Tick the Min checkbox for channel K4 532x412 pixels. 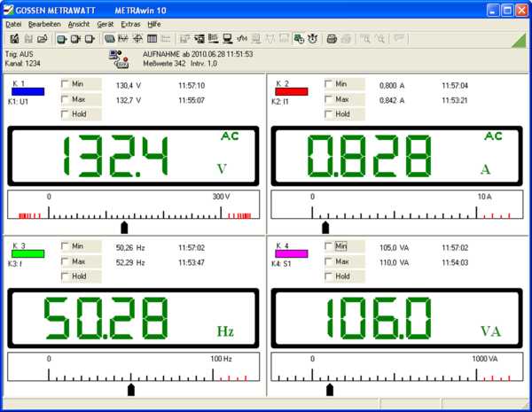(329, 246)
